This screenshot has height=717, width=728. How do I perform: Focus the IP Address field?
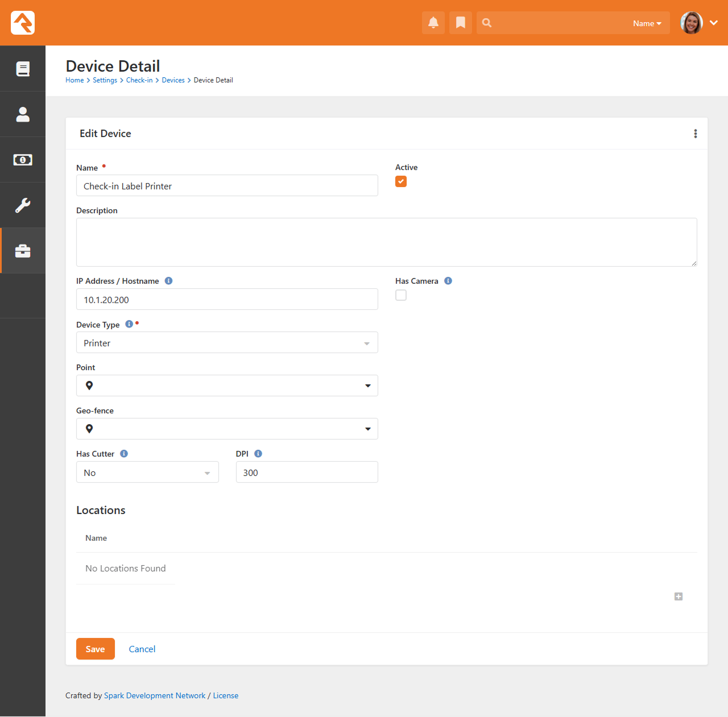pyautogui.click(x=227, y=299)
